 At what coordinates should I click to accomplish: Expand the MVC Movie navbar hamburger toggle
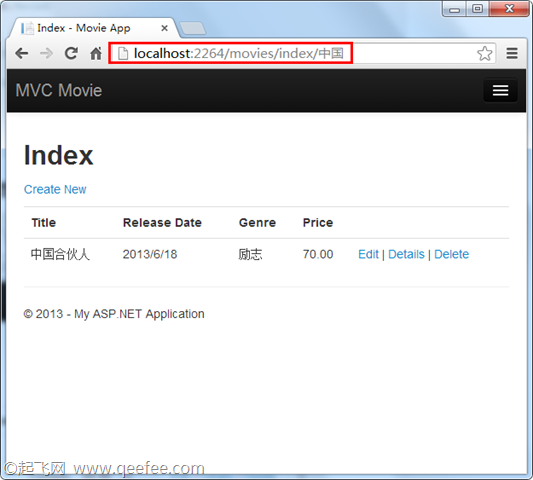500,90
